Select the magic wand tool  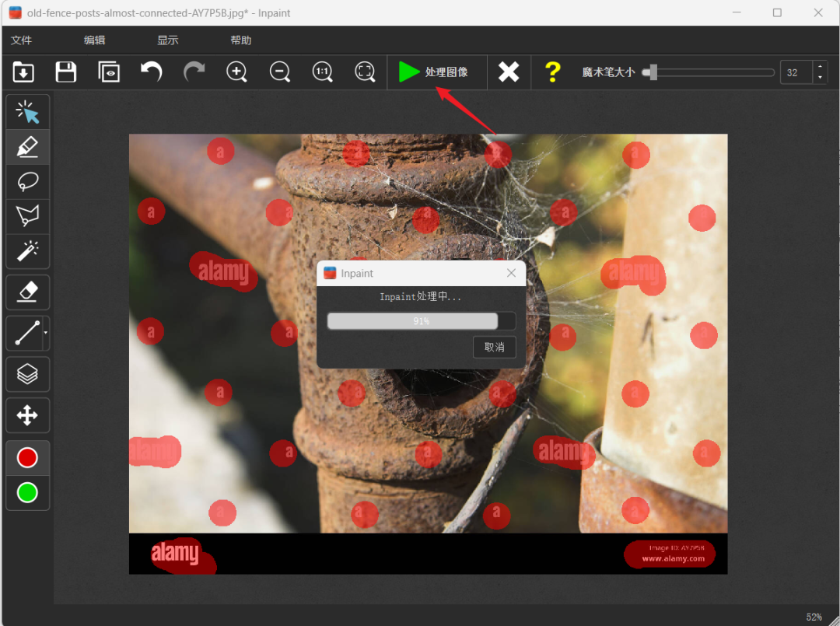pos(27,251)
